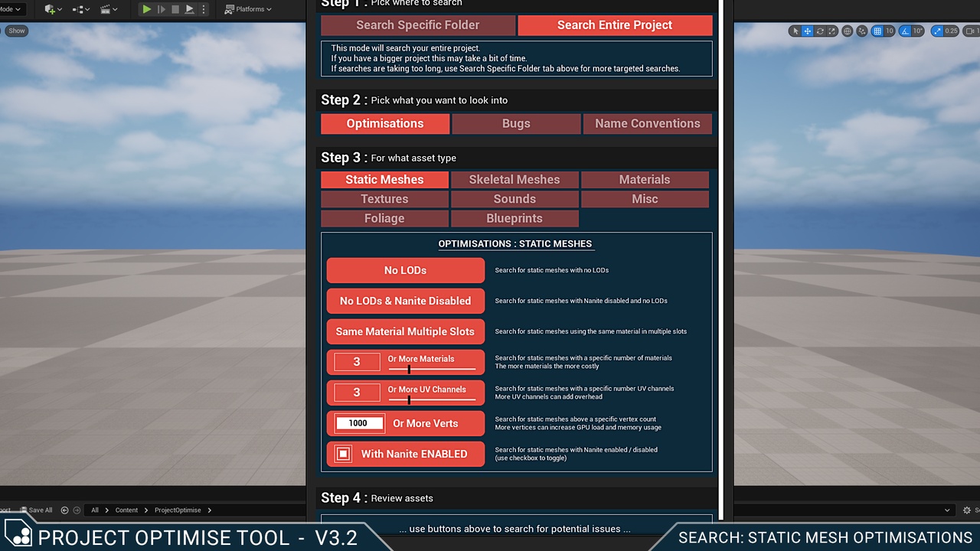Expand chevron after ProjectOptimise breadcrumb

pyautogui.click(x=209, y=510)
